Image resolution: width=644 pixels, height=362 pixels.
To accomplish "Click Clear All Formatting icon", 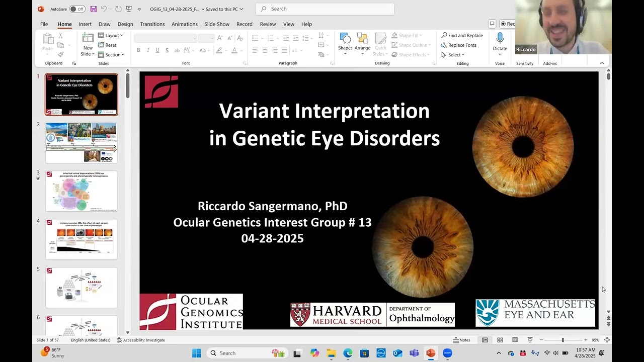I will tap(240, 38).
